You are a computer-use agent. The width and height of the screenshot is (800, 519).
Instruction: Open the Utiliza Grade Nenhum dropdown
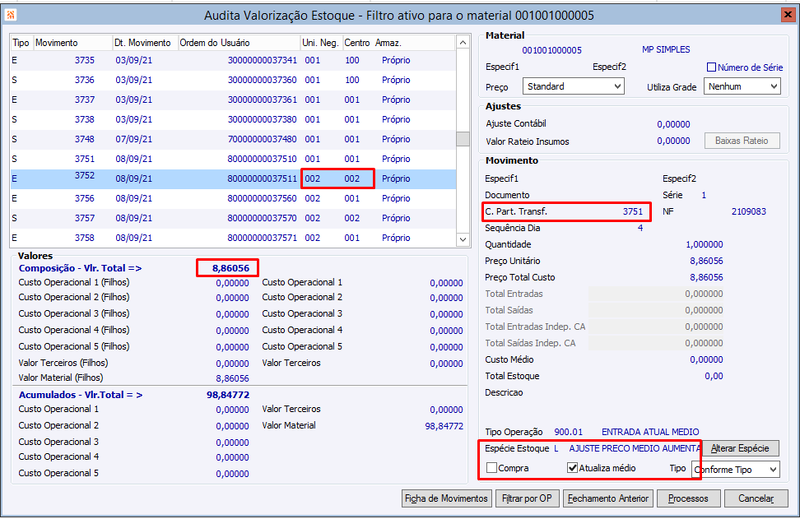pos(742,86)
